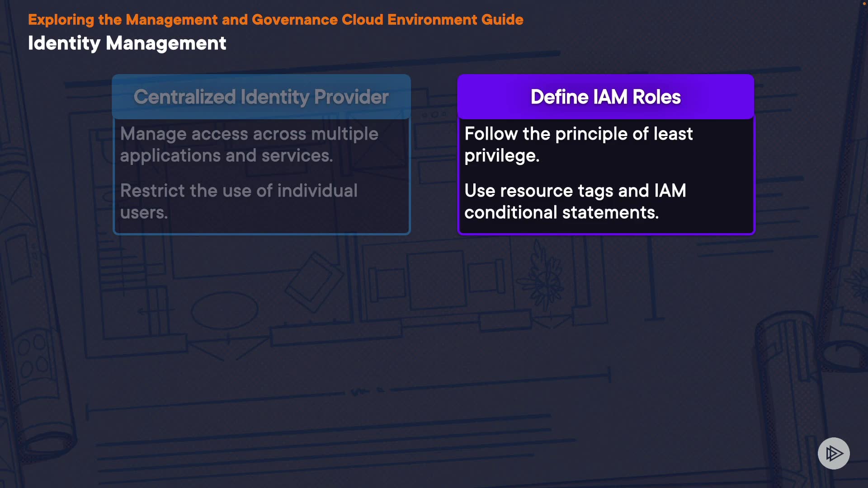Click the small orange recording dot indicator
868x488 pixels.
tap(864, 3)
